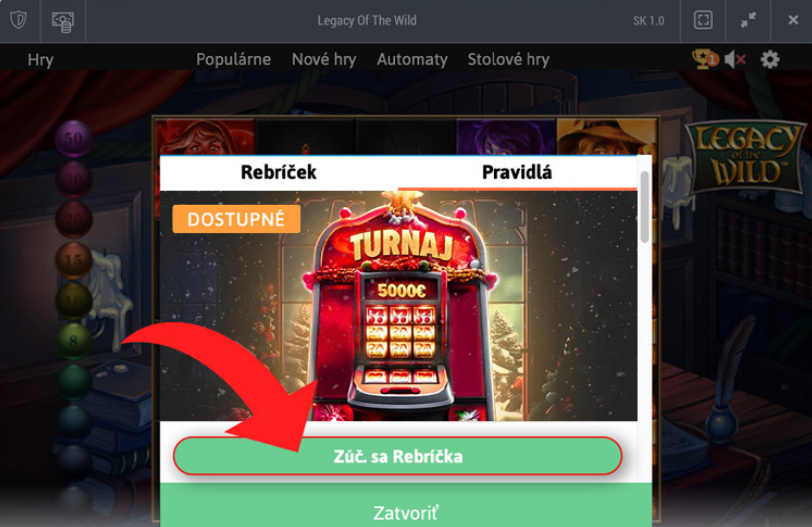The image size is (812, 527).
Task: Select Automaty category
Action: (412, 60)
